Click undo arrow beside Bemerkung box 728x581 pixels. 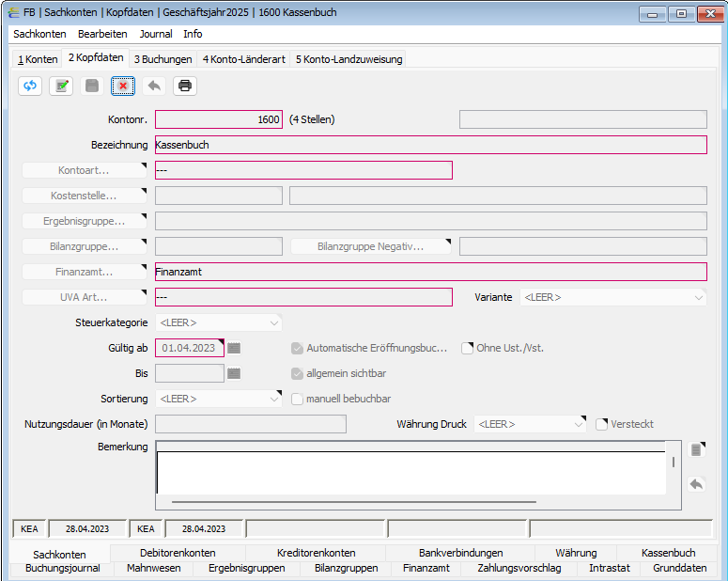(696, 484)
